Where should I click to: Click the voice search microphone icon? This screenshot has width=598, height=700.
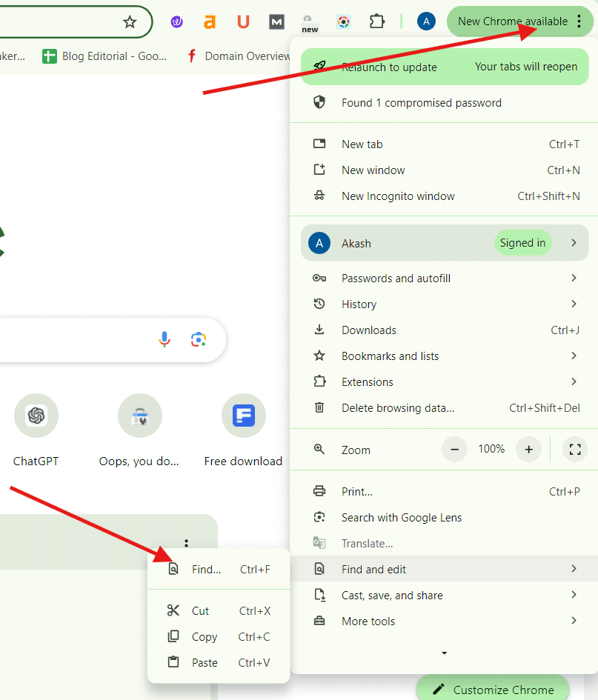(x=165, y=339)
